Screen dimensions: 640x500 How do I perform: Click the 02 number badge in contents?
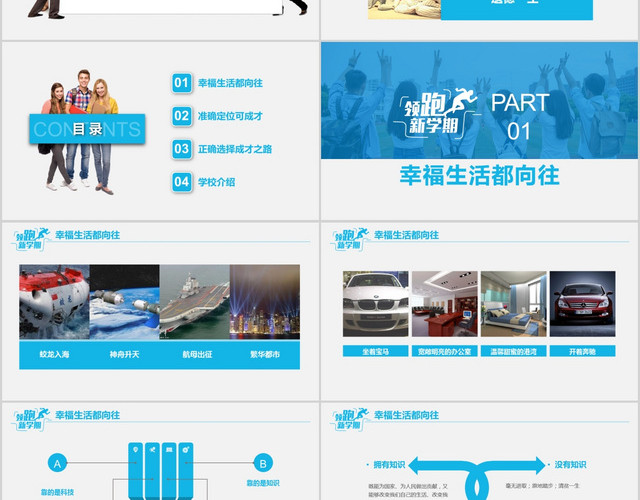[182, 116]
